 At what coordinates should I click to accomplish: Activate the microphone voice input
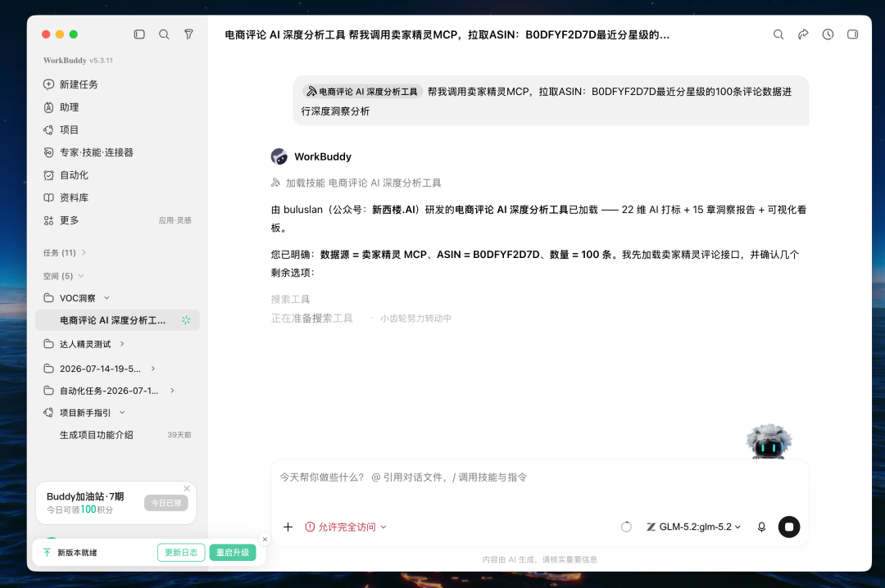[x=761, y=527]
